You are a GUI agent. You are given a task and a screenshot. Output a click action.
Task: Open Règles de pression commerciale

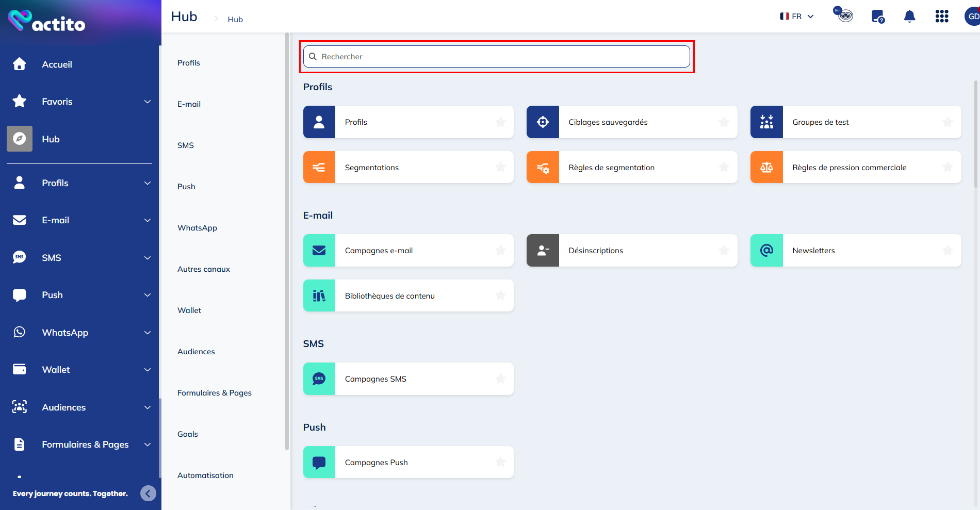(x=849, y=168)
